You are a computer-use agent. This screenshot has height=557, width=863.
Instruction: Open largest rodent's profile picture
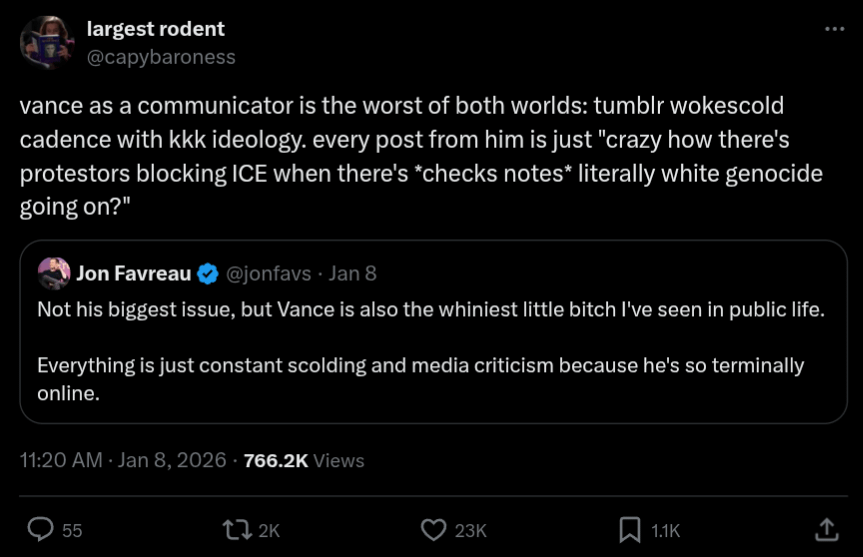click(46, 42)
